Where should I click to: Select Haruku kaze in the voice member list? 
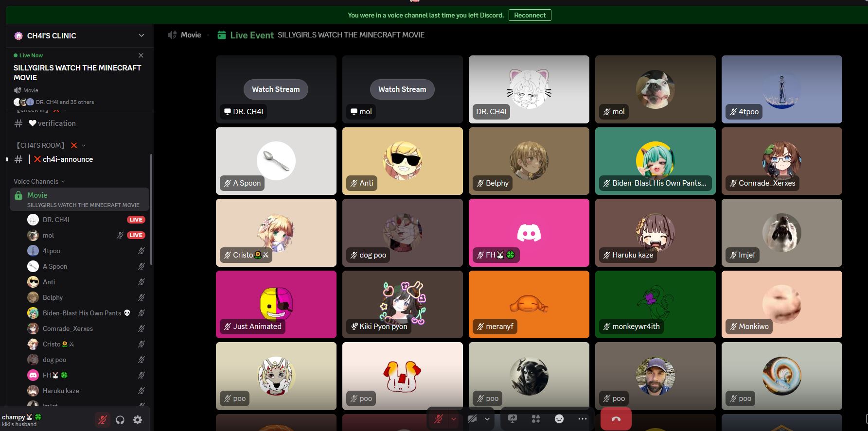[86, 391]
